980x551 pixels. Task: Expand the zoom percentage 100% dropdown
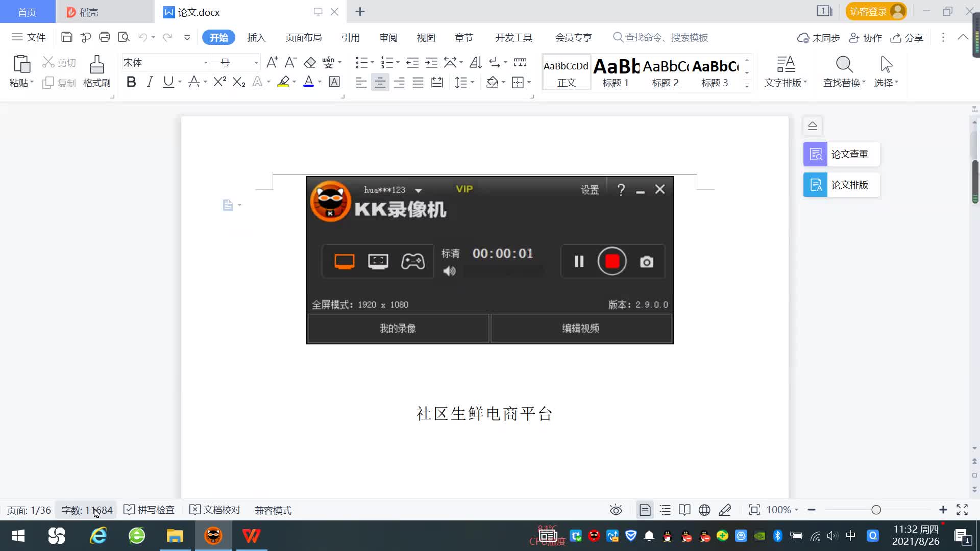click(796, 510)
